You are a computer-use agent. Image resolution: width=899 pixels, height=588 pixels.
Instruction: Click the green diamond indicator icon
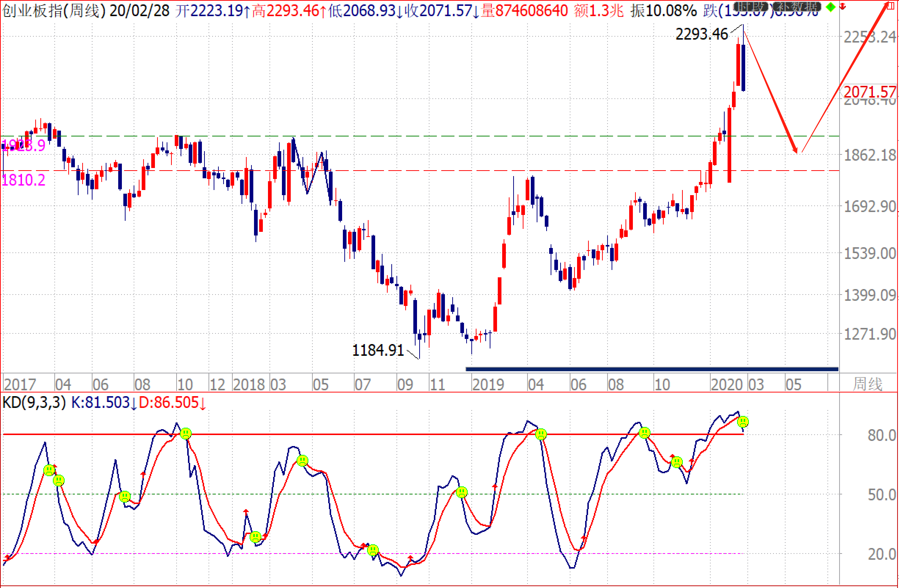(831, 7)
